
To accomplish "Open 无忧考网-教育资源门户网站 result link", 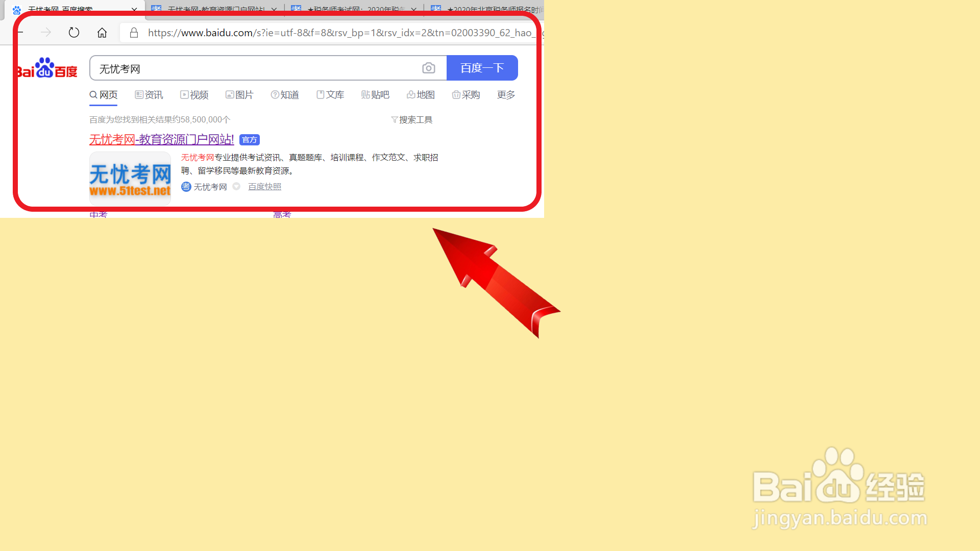I will click(162, 139).
